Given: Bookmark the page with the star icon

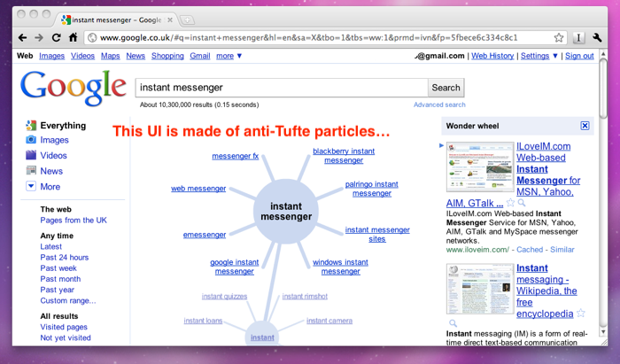Looking at the screenshot, I should click(x=558, y=37).
